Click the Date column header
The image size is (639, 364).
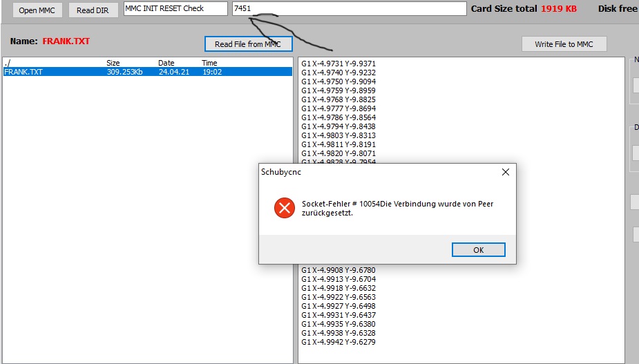166,63
